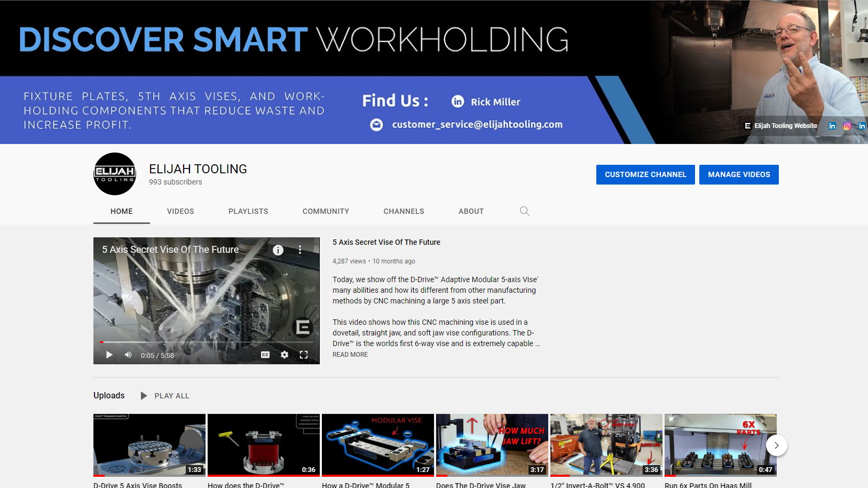Click the Customize Channel button
Viewport: 868px width, 488px height.
pos(645,174)
